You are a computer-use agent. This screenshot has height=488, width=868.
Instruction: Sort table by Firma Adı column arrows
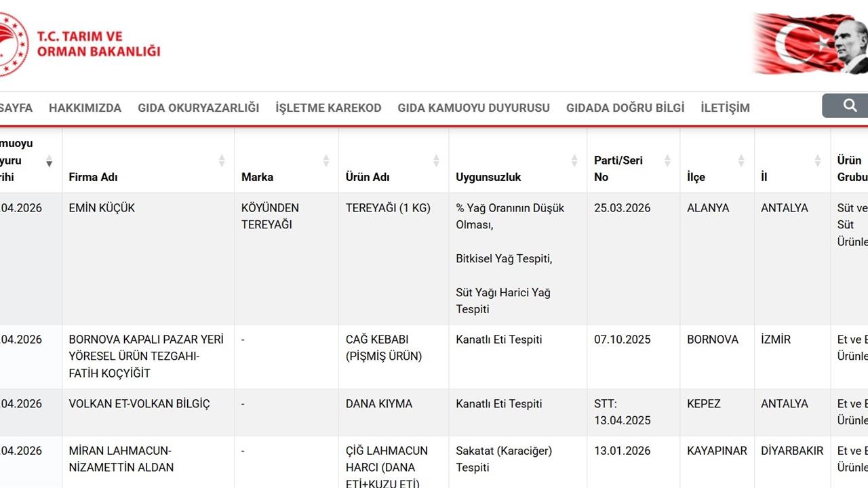(221, 161)
